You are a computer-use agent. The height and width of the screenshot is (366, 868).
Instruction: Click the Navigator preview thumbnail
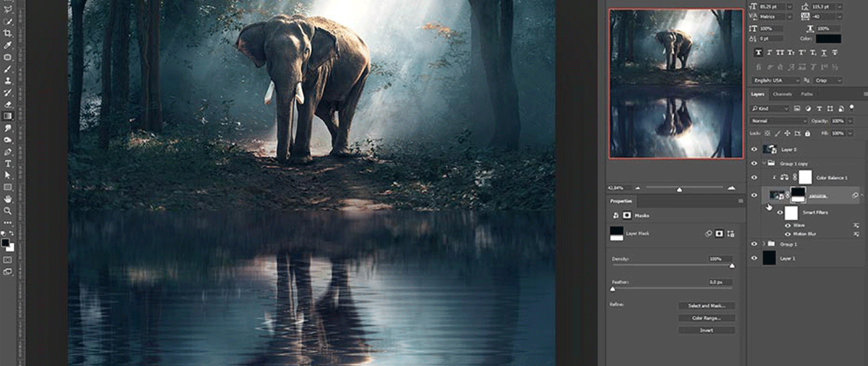click(x=676, y=83)
